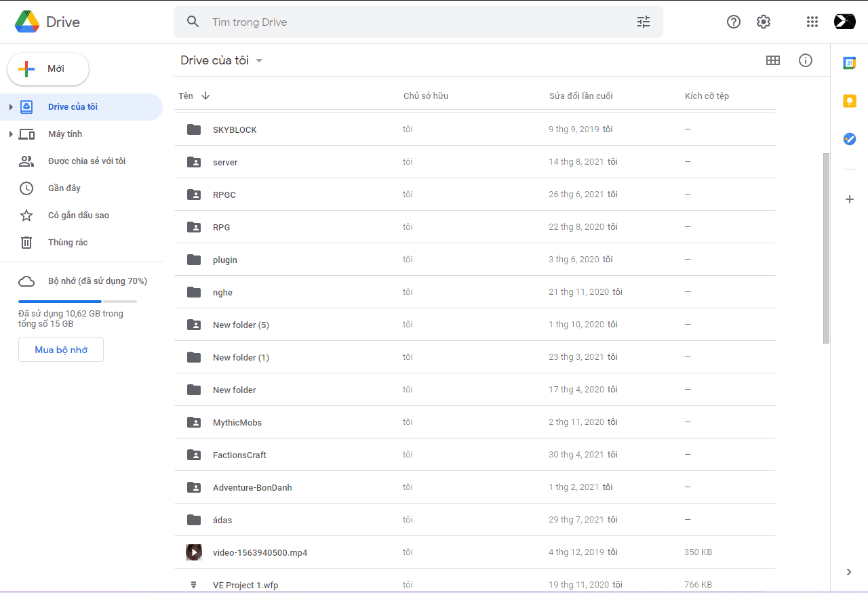This screenshot has width=868, height=593.
Task: Open the Google Keep side panel icon
Action: [x=849, y=101]
